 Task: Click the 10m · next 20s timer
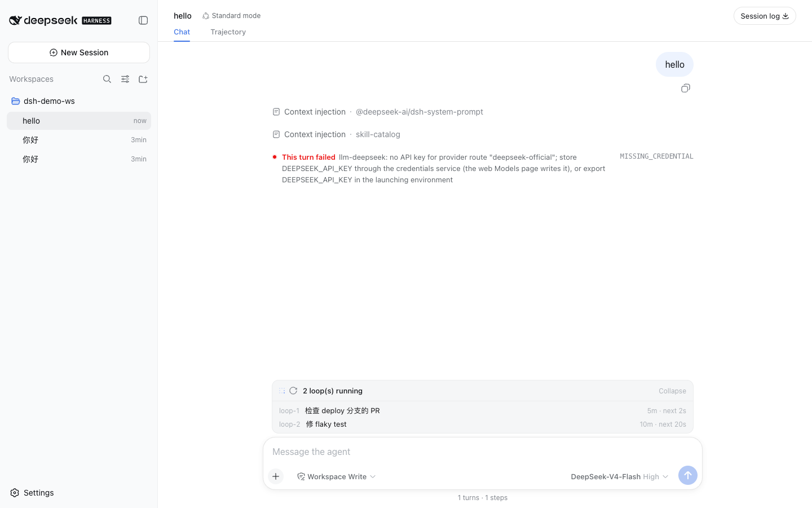pos(663,424)
